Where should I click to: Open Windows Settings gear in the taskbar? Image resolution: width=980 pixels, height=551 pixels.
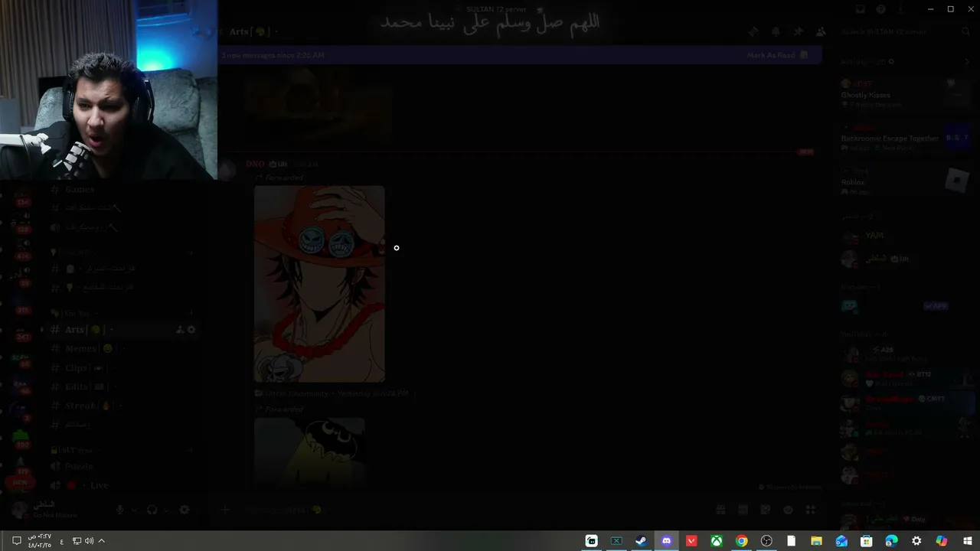pos(916,541)
